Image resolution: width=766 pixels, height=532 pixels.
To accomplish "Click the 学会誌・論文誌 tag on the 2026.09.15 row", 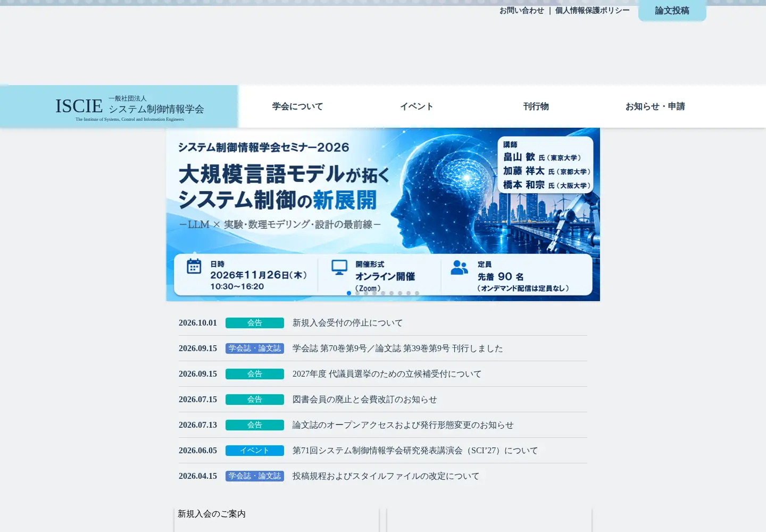I will [255, 348].
